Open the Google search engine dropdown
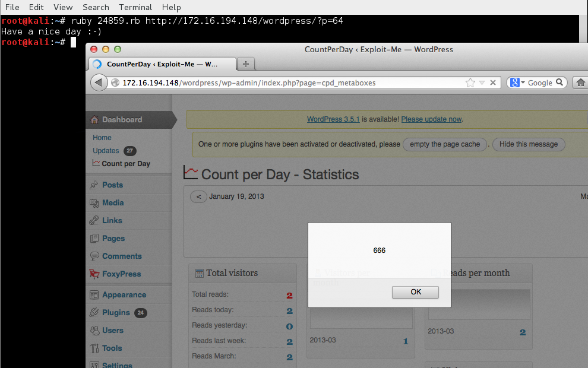The image size is (588, 368). pos(523,83)
